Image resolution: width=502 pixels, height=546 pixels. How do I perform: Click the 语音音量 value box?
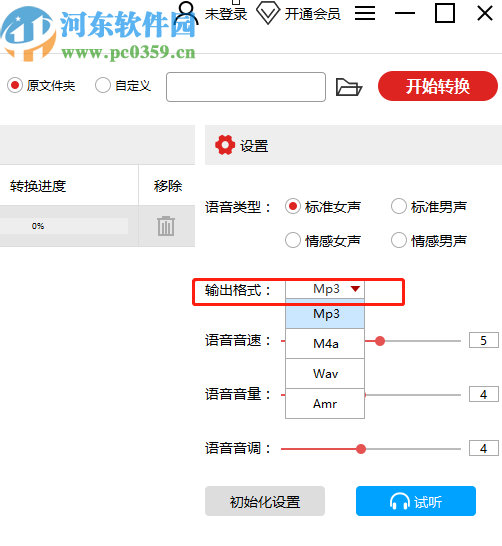(x=484, y=394)
